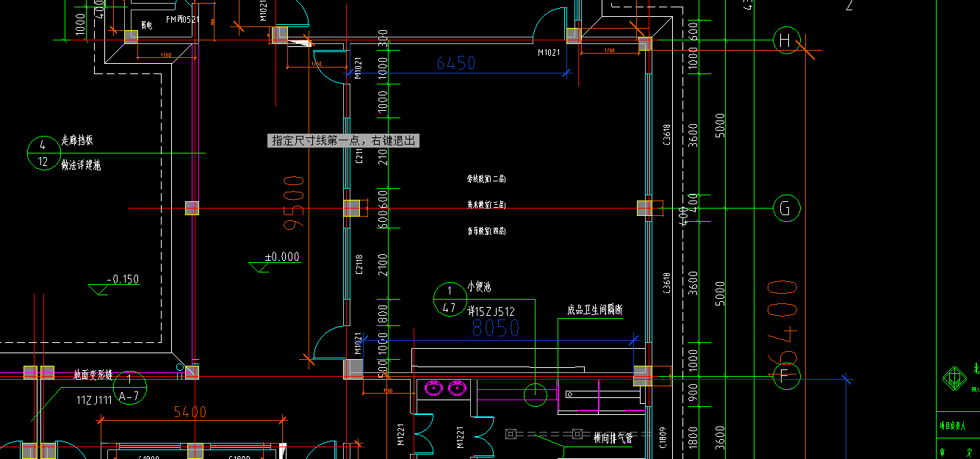Select the room label for 二层
The width and height of the screenshot is (980, 459).
pos(486,178)
